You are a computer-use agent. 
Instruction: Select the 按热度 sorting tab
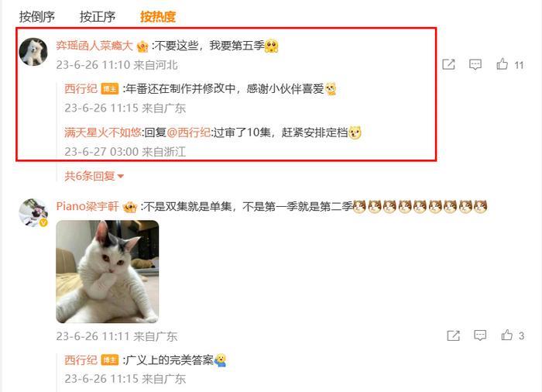pyautogui.click(x=158, y=16)
